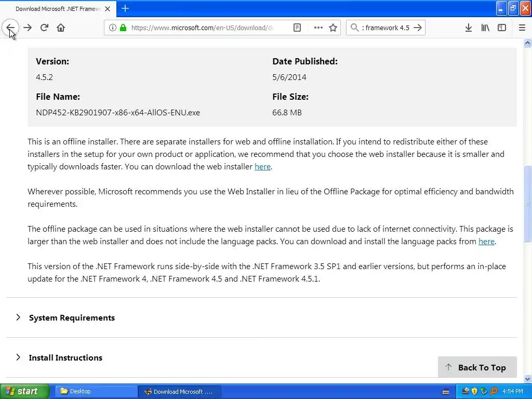532x399 pixels.
Task: Follow the language packs 'here' link
Action: click(486, 242)
